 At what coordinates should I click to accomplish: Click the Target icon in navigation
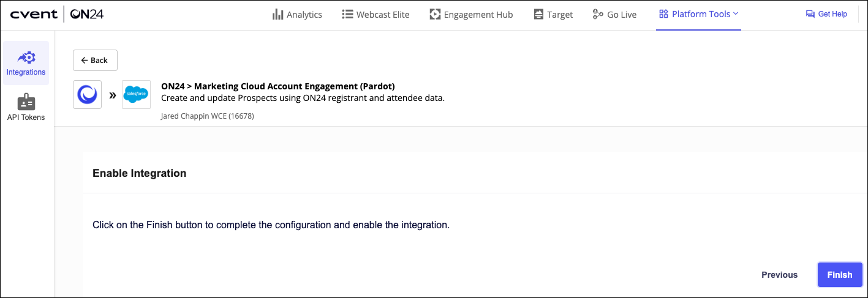[538, 14]
